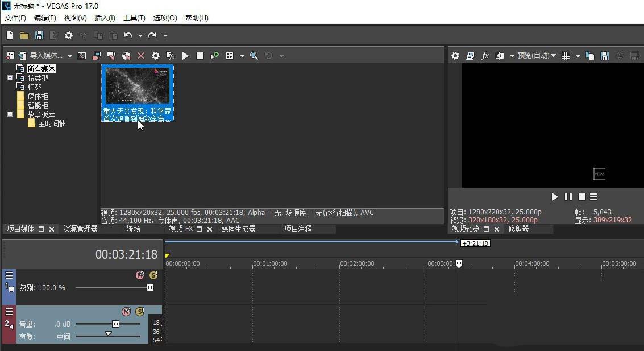Click the audio track 音量 slider handle

(x=115, y=324)
